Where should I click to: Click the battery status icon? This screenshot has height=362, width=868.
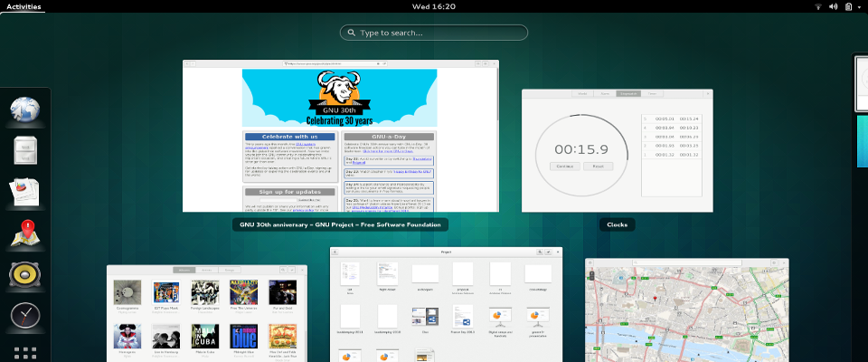pos(849,6)
